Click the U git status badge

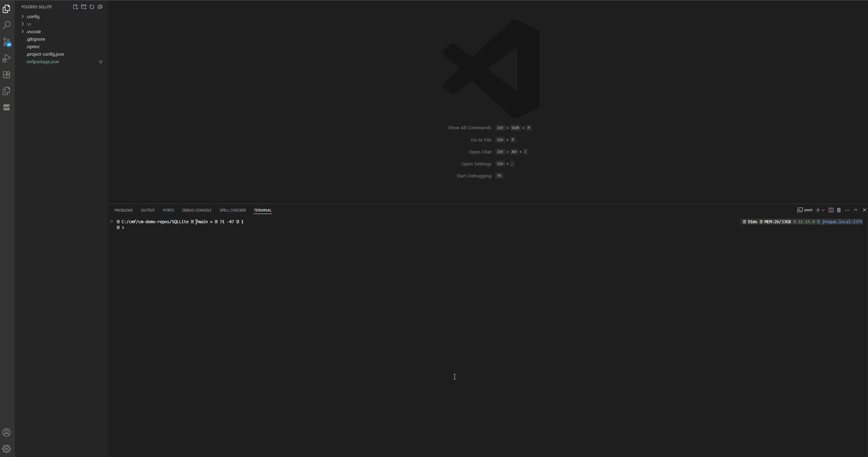(100, 62)
